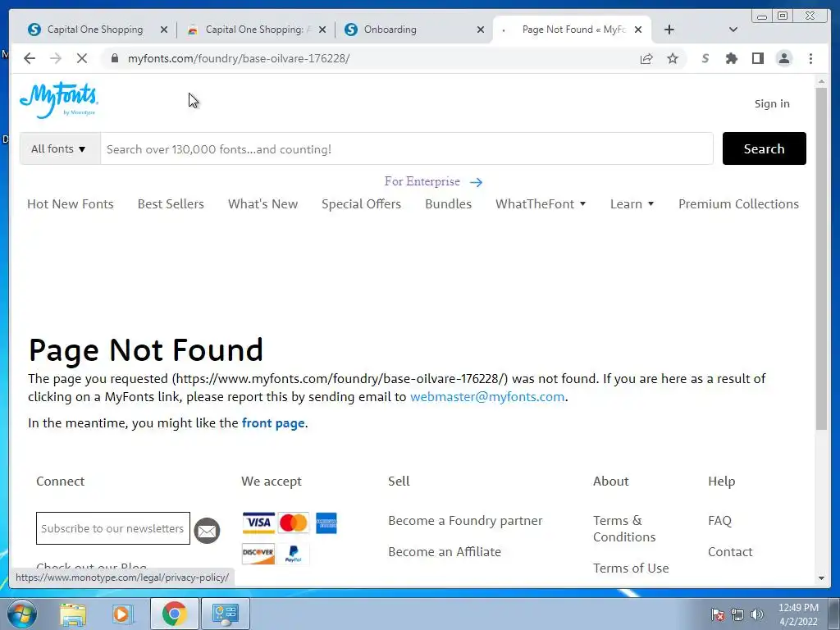Expand the WhatTheFont menu
The image size is (840, 630).
pyautogui.click(x=541, y=204)
